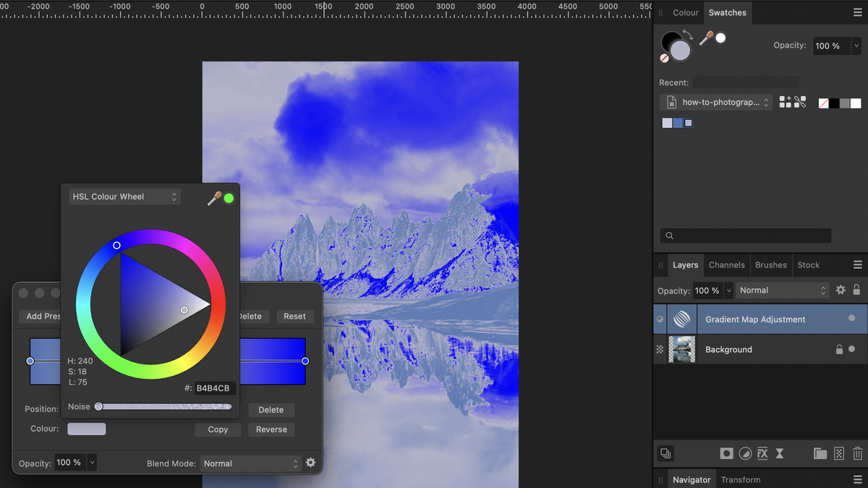
Task: Expand the Blend Mode dropdown showing Normal
Action: click(x=250, y=463)
